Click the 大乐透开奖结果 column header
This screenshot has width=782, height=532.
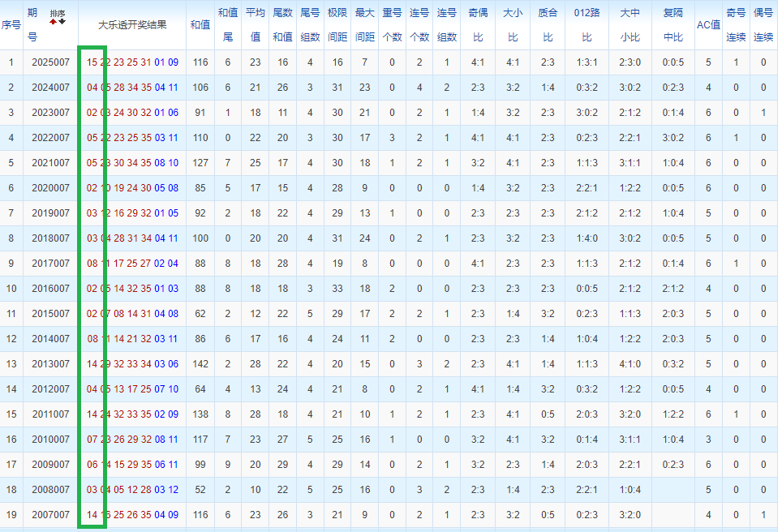tap(132, 25)
